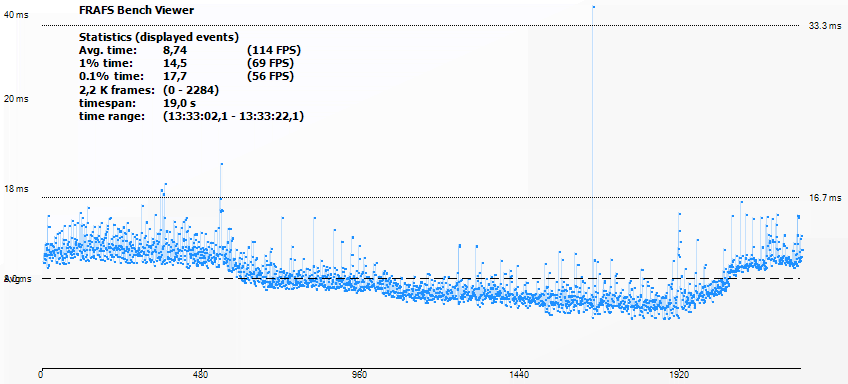Select the 20 ms y-axis label
This screenshot has height=384, width=848.
tap(15, 99)
